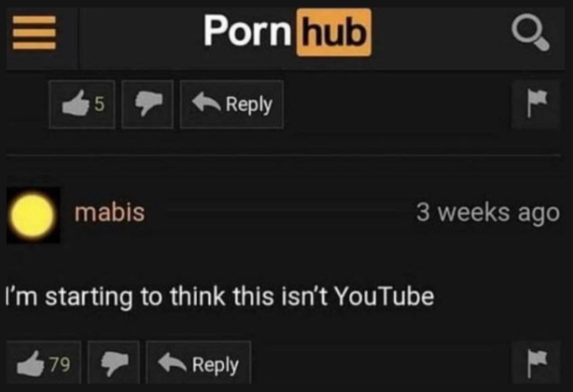Reply to mabis's YouTube comment
Image resolution: width=573 pixels, height=392 pixels.
199,363
